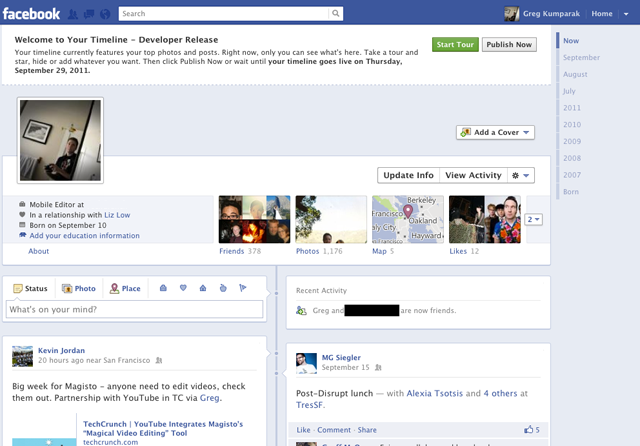Add a home life event icon
This screenshot has height=446, width=640.
click(203, 288)
